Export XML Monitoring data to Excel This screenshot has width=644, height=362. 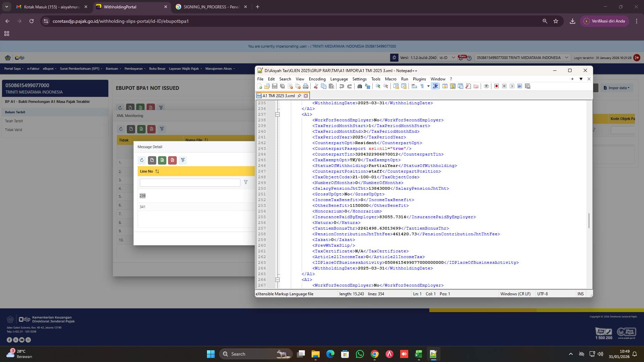click(141, 129)
